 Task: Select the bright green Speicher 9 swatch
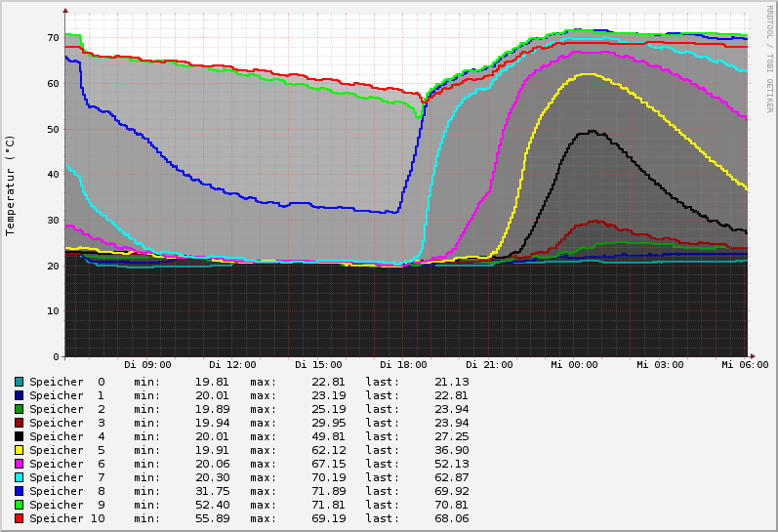(x=19, y=505)
